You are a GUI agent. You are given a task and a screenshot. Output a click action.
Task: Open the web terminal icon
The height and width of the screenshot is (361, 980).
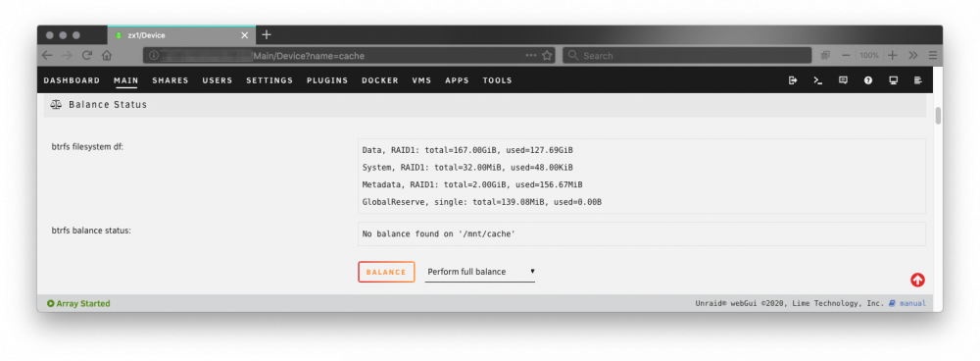tap(817, 80)
